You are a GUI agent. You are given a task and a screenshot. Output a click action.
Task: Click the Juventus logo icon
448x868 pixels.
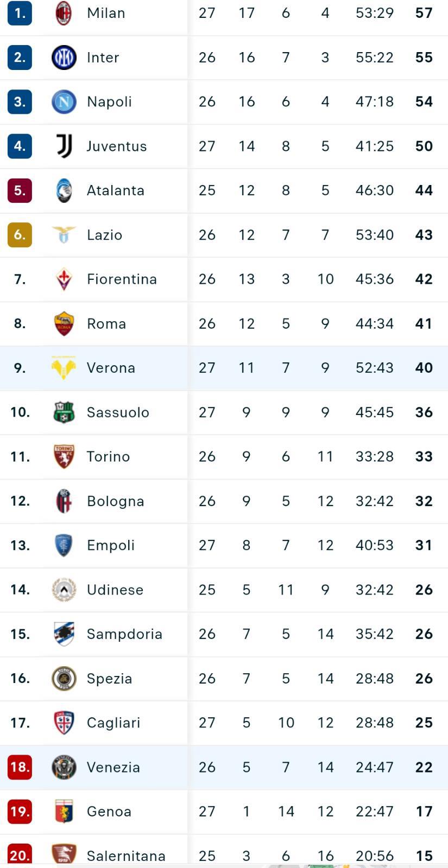(64, 146)
